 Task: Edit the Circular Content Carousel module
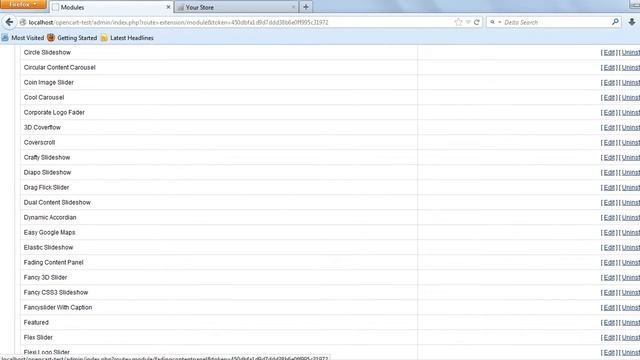pos(609,68)
